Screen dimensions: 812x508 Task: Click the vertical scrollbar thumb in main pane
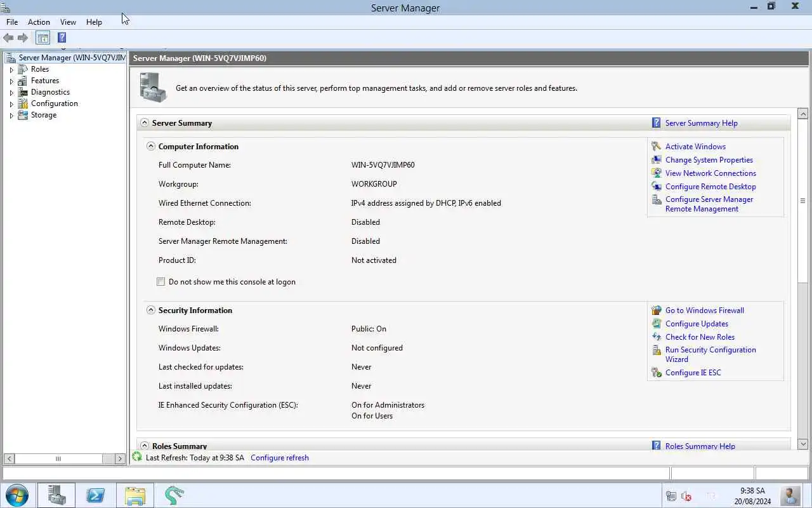[x=802, y=201]
